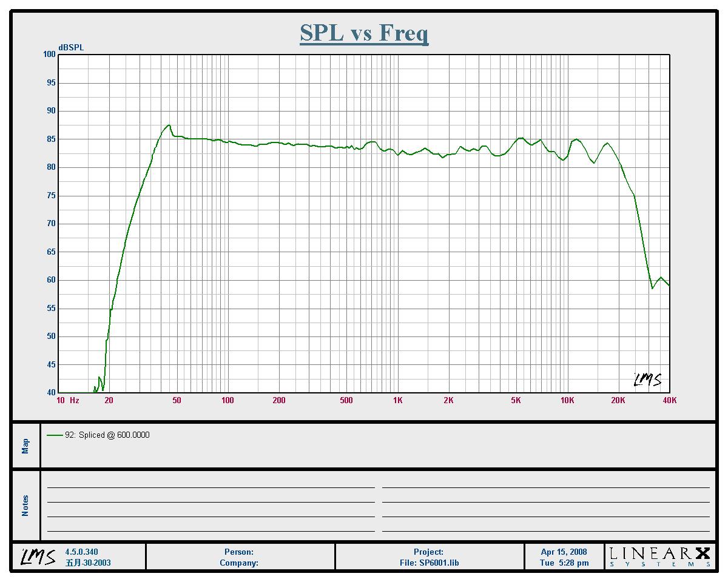Image resolution: width=728 pixels, height=582 pixels.
Task: Click version number 4.5.0.340
Action: (x=81, y=552)
